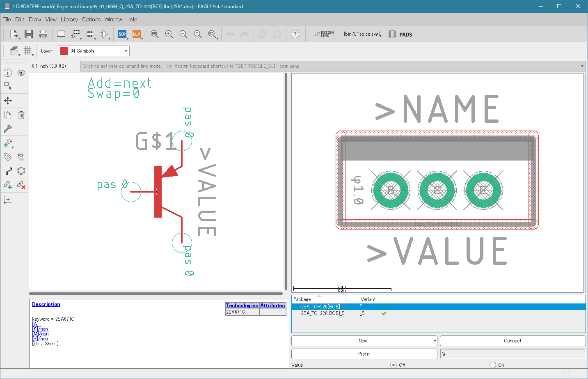
Task: Select the Delete trash can tool
Action: pyautogui.click(x=21, y=115)
